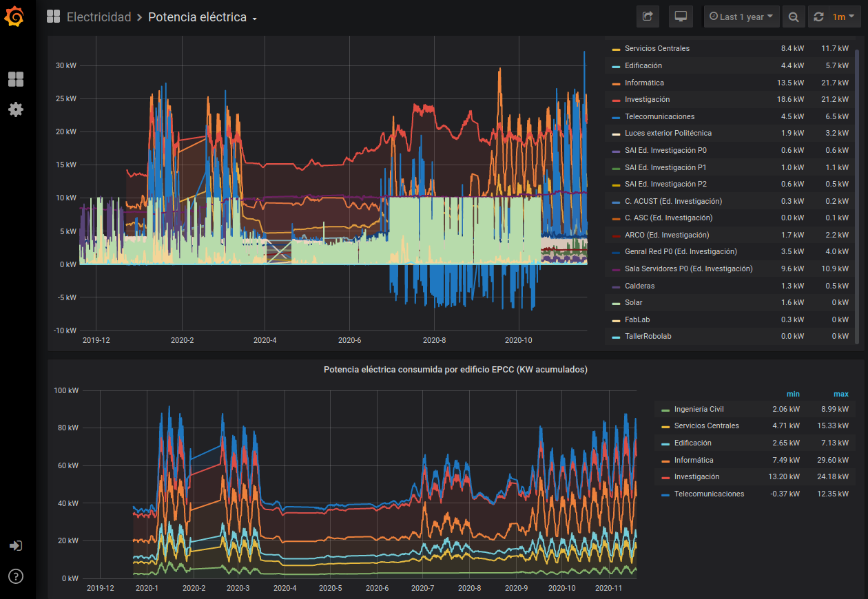Sort legend by the min column header
The image size is (868, 599).
[x=793, y=394]
